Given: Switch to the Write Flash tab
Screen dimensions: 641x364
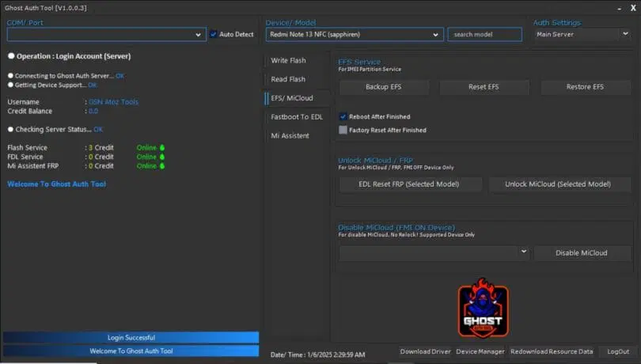Looking at the screenshot, I should pyautogui.click(x=288, y=60).
